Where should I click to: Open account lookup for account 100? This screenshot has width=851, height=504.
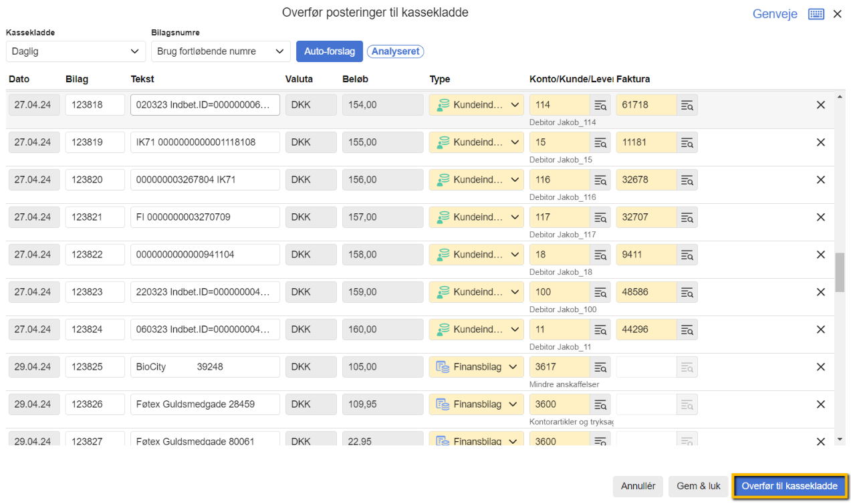[600, 292]
